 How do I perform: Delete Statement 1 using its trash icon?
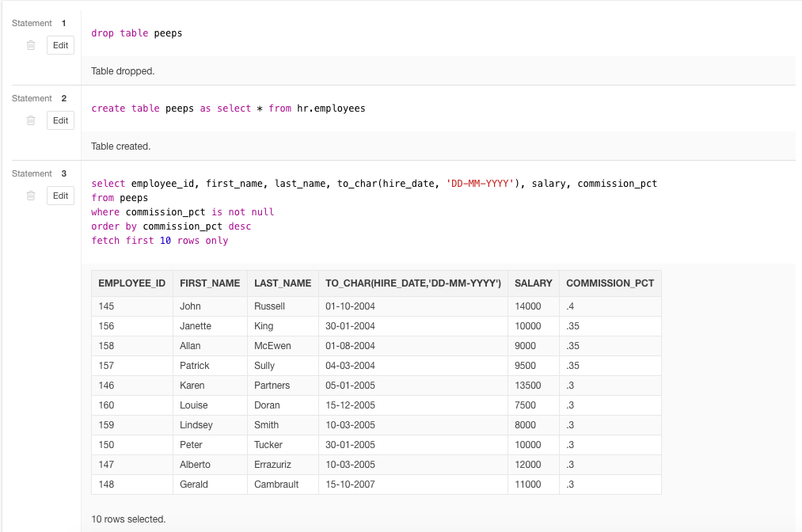coord(31,45)
